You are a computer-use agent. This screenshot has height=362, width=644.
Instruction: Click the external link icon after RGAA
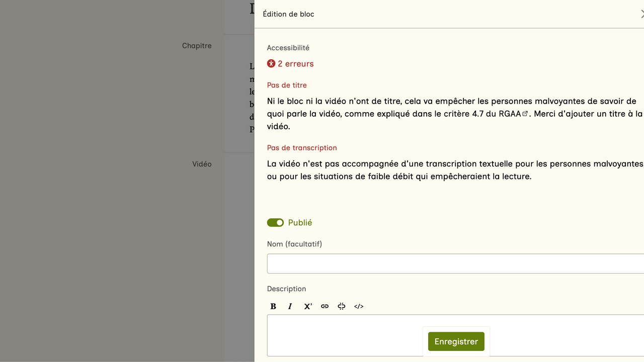click(x=525, y=114)
